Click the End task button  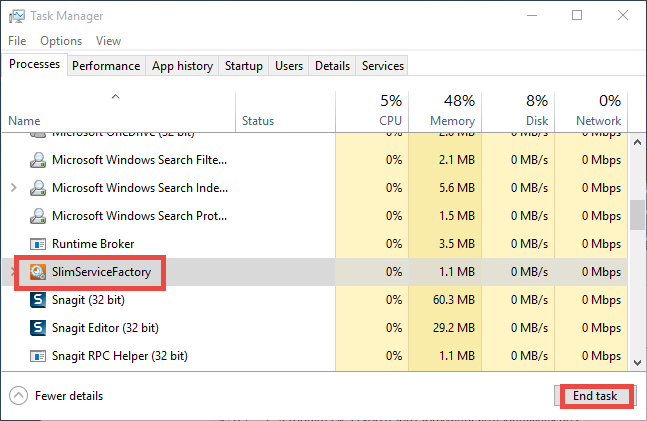(595, 396)
